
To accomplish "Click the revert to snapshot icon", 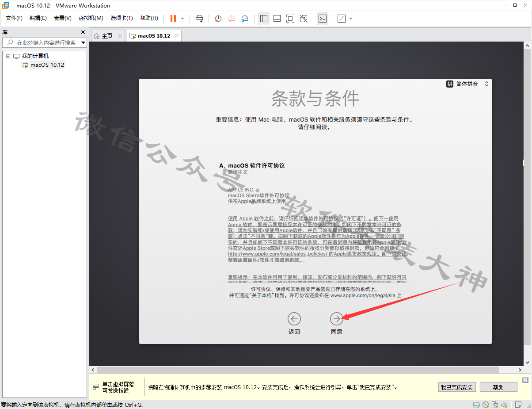I will 232,19.
